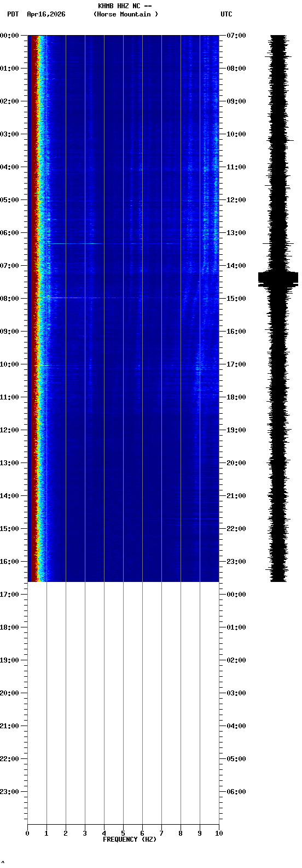Viewport: 302px width, 868px height.
Task: Click the '9' frequency axis tick label
Action: point(200,833)
